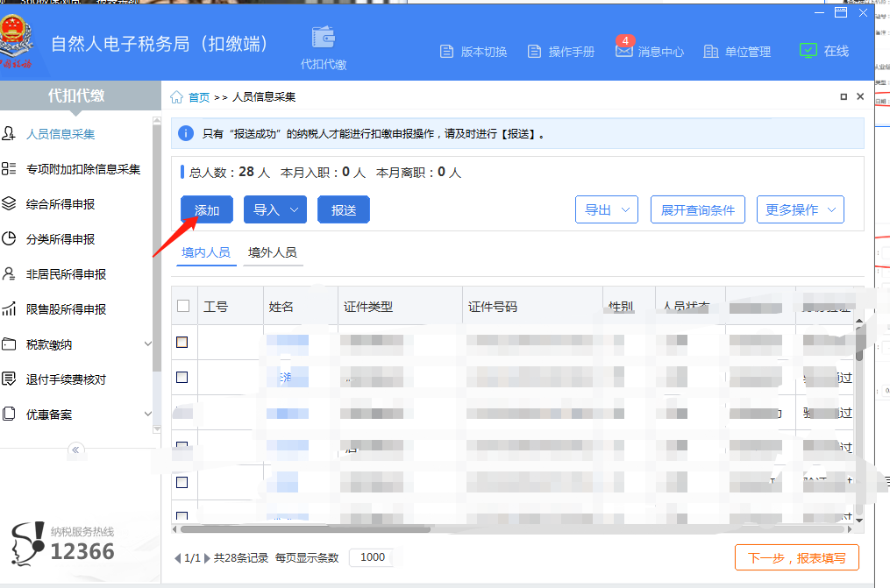Click the 首页 home icon in breadcrumb
The height and width of the screenshot is (588, 890).
(x=176, y=97)
